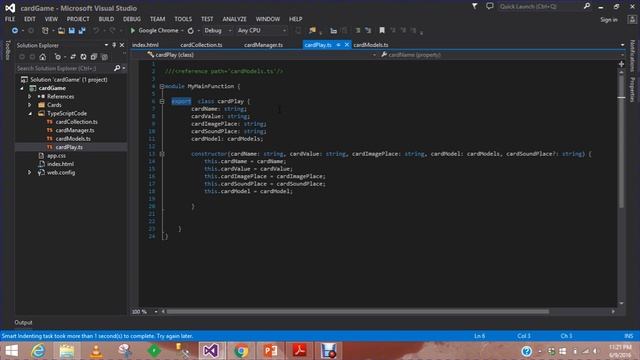This screenshot has width=640, height=360.
Task: Expand the web.config node
Action: (29, 173)
